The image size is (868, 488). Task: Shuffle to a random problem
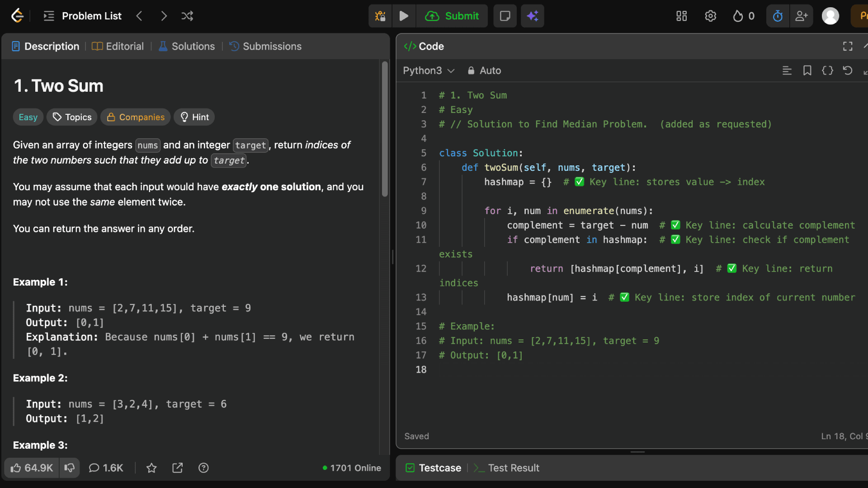[x=187, y=16]
